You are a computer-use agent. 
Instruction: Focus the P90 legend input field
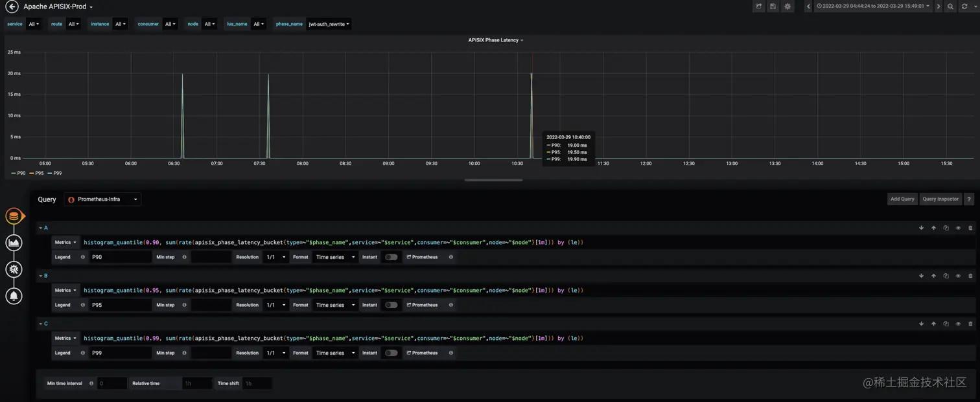pos(121,257)
